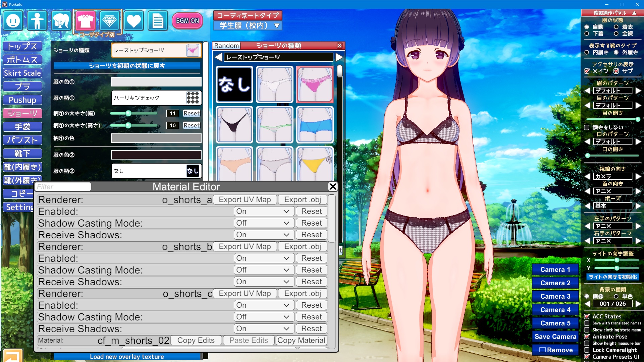
Task: Open Shadow Casting Mode dropdown for o_shorts_b
Action: pos(264,270)
